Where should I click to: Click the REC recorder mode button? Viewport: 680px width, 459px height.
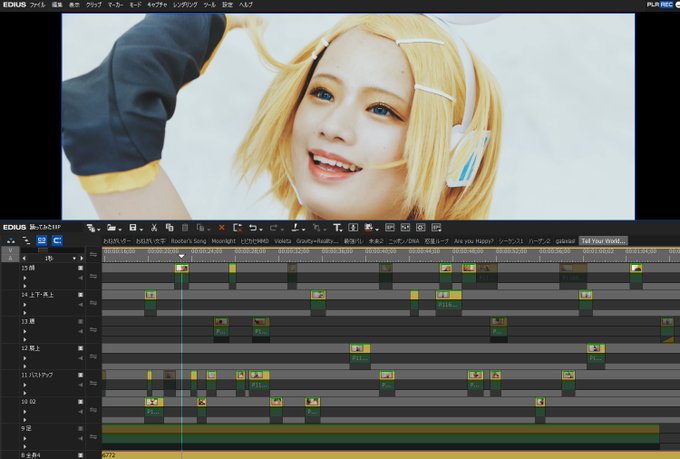coord(666,4)
